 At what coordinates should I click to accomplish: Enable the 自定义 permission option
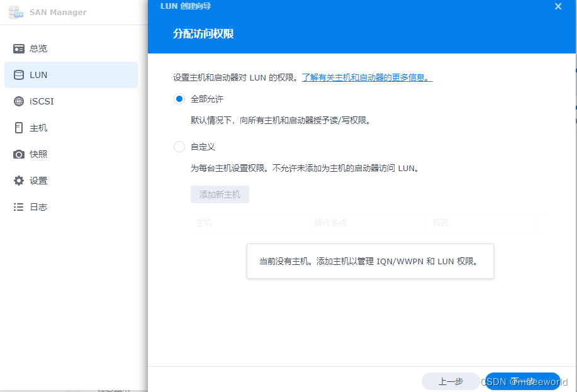(x=178, y=147)
